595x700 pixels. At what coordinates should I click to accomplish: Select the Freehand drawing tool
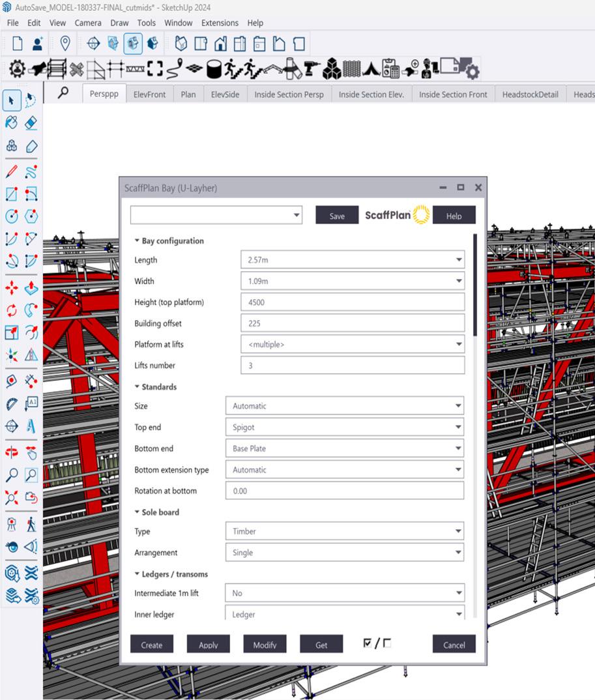click(x=31, y=171)
